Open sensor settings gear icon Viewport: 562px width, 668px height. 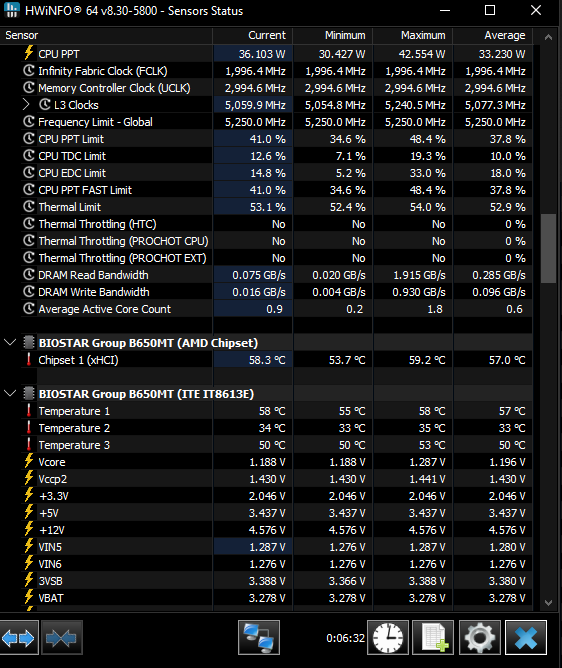[x=479, y=638]
